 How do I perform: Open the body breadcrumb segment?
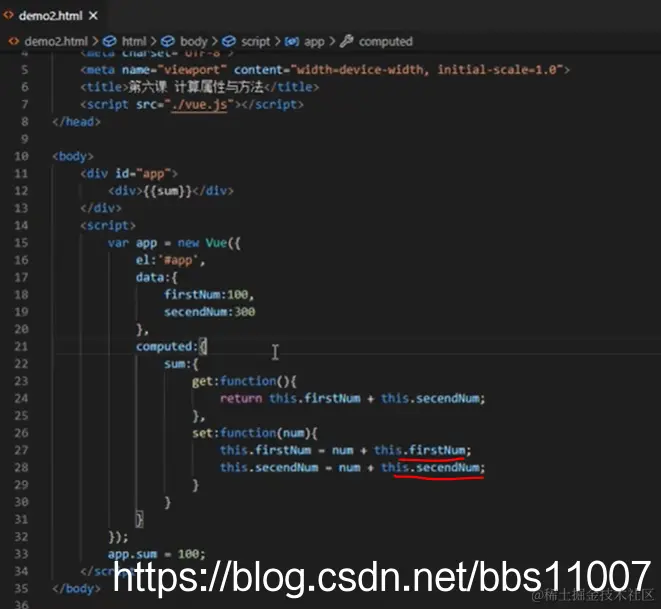tap(193, 41)
